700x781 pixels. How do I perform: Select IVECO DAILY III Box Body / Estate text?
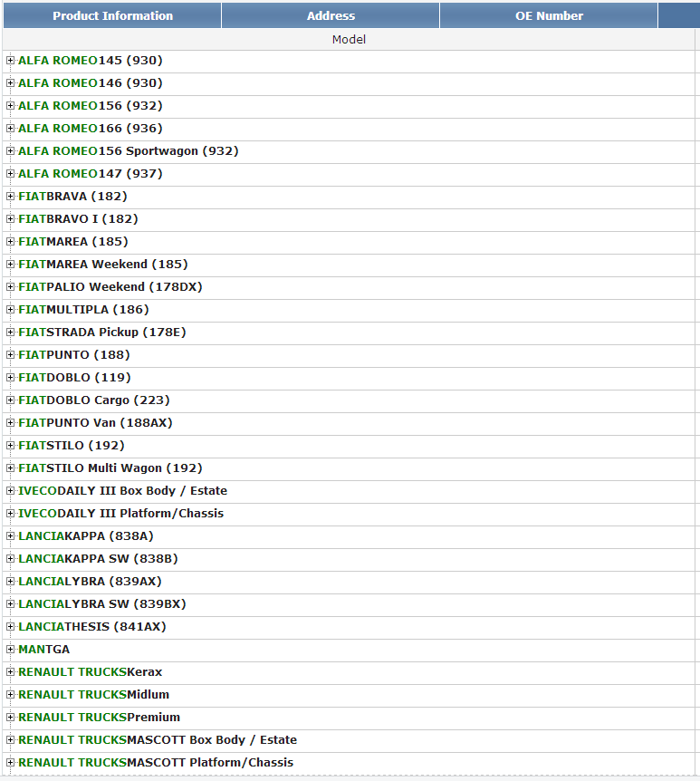[122, 491]
